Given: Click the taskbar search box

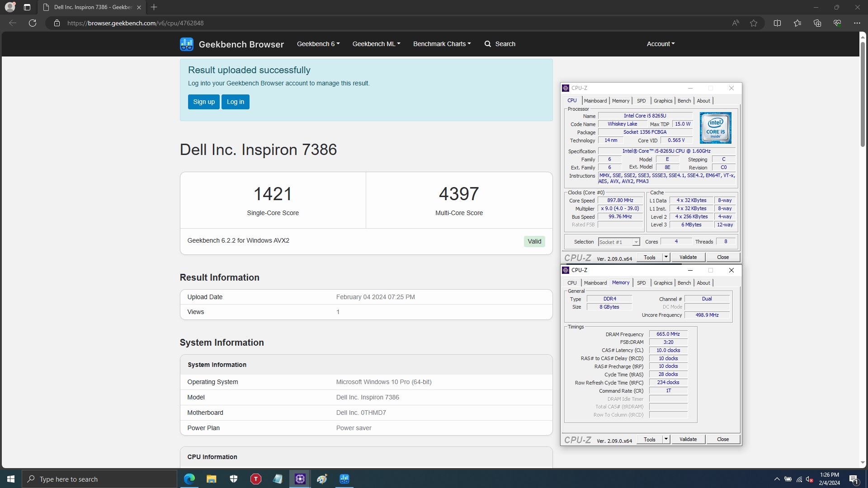Looking at the screenshot, I should [99, 479].
